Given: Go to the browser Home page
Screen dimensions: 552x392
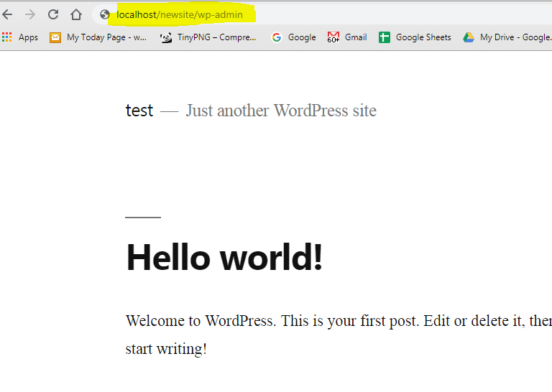Looking at the screenshot, I should point(76,14).
